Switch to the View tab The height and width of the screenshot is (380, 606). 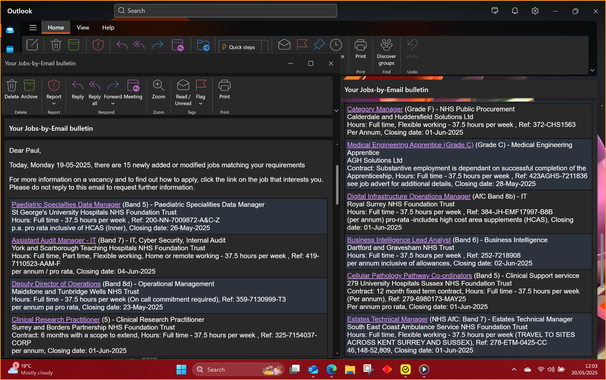[x=83, y=27]
